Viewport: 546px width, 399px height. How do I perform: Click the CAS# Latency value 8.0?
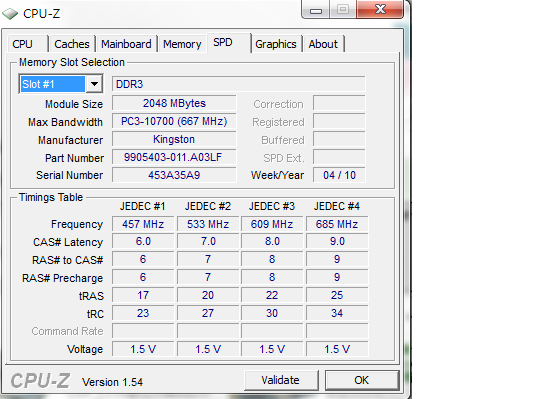coord(272,241)
